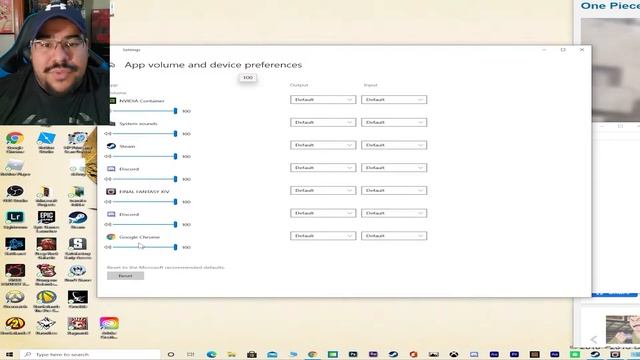
Task: Open Microsoft Store from taskbar
Action: [252, 354]
